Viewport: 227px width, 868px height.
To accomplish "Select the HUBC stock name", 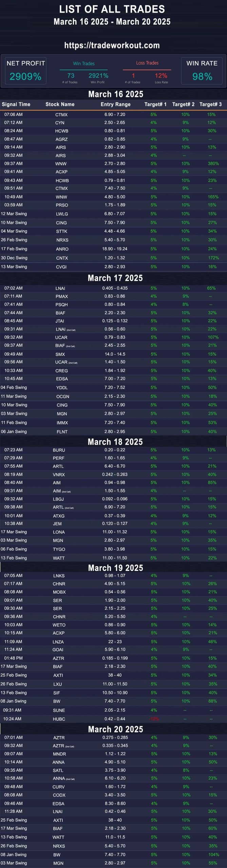I will [59, 719].
